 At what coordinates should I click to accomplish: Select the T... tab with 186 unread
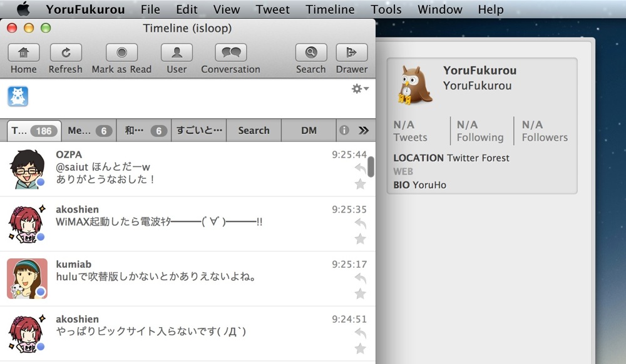click(x=34, y=130)
